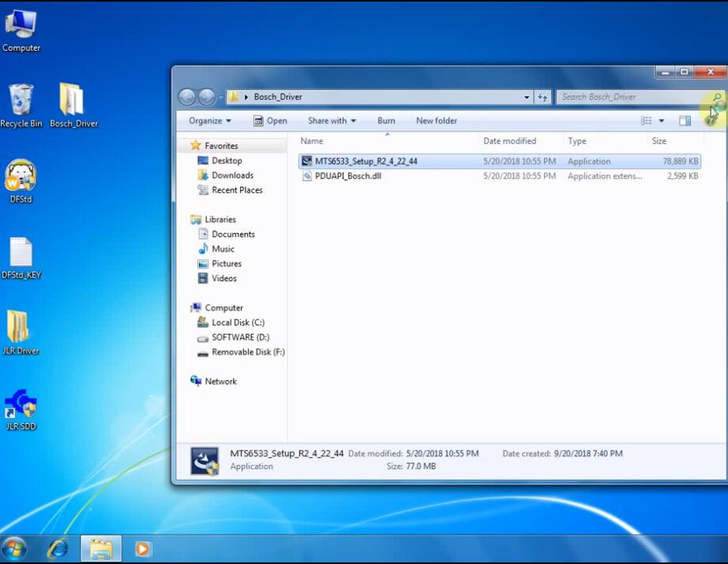Open the Share with dropdown menu
The height and width of the screenshot is (564, 728).
(x=331, y=120)
